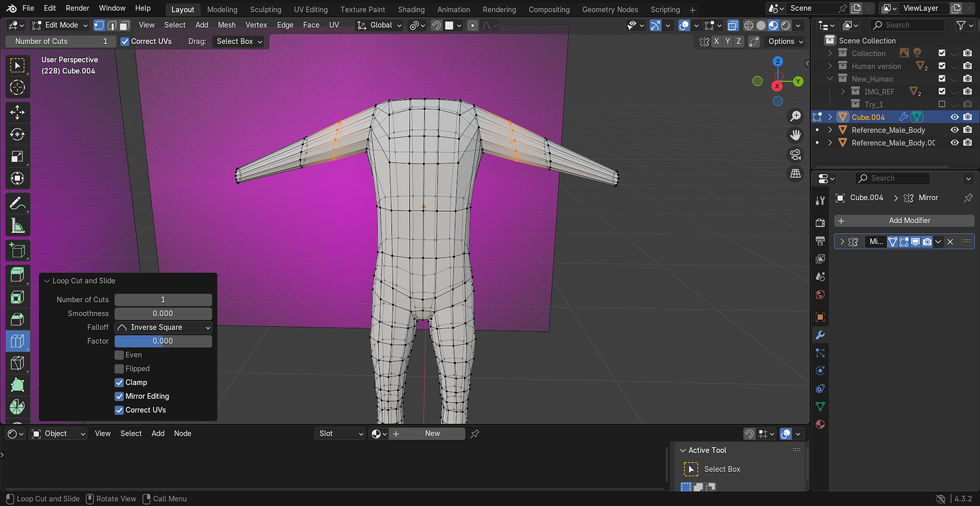Switch to face select mode
This screenshot has height=506, width=980.
coord(124,25)
